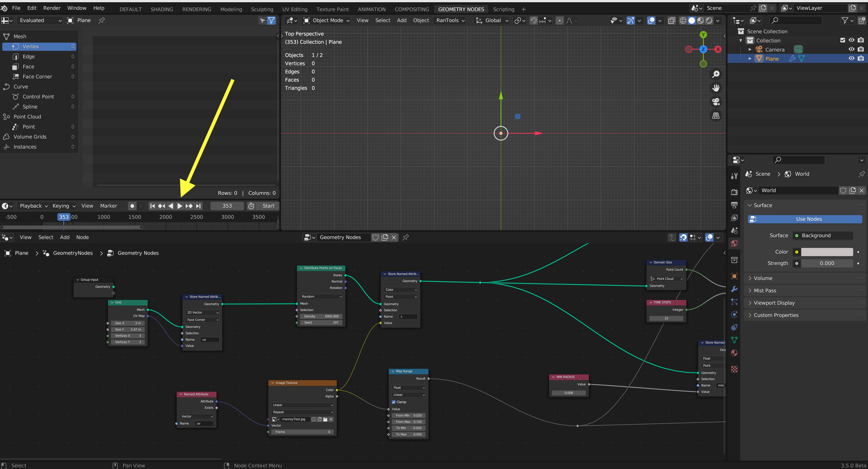Image resolution: width=868 pixels, height=469 pixels.
Task: Toggle solid viewport shading mode
Action: [692, 20]
